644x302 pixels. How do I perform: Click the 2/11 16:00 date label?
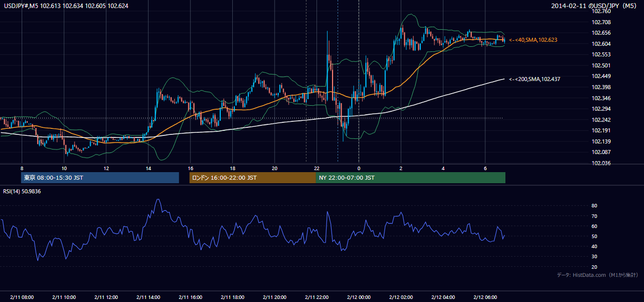[x=190, y=297]
